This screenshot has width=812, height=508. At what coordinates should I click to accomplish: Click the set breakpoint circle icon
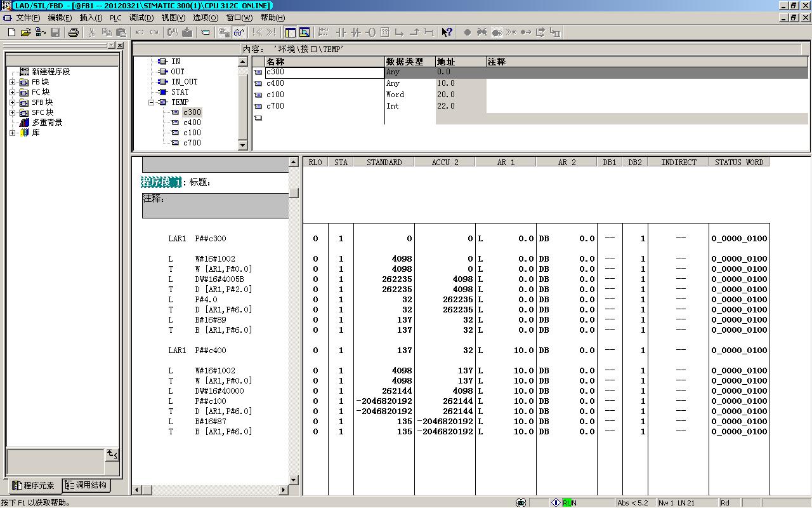pos(468,32)
